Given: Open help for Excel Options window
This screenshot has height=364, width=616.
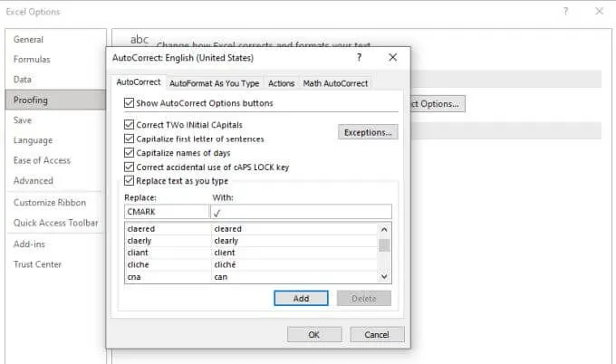Looking at the screenshot, I should [x=565, y=11].
